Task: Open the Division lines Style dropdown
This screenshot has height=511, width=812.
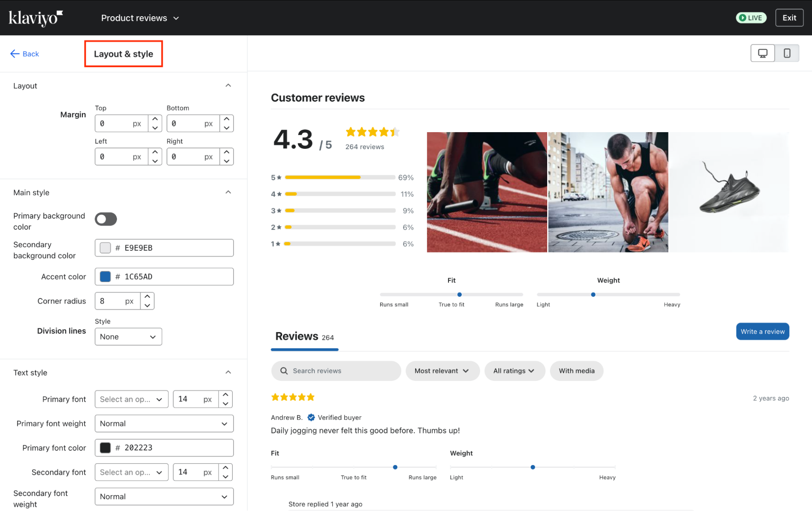Action: tap(128, 337)
